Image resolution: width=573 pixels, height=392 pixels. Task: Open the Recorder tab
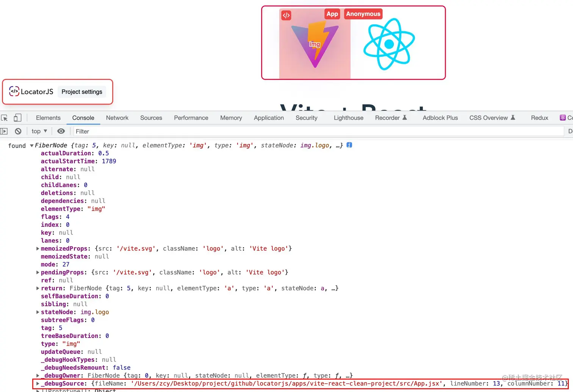(x=391, y=118)
